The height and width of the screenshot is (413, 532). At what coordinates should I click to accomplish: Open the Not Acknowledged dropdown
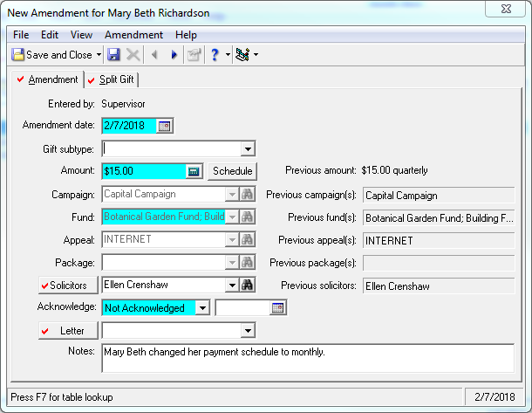click(x=201, y=307)
